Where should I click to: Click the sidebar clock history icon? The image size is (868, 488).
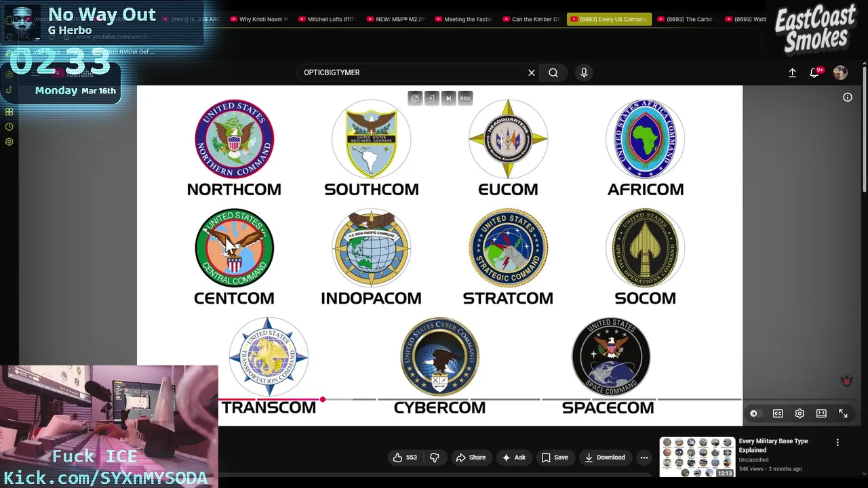click(x=9, y=127)
